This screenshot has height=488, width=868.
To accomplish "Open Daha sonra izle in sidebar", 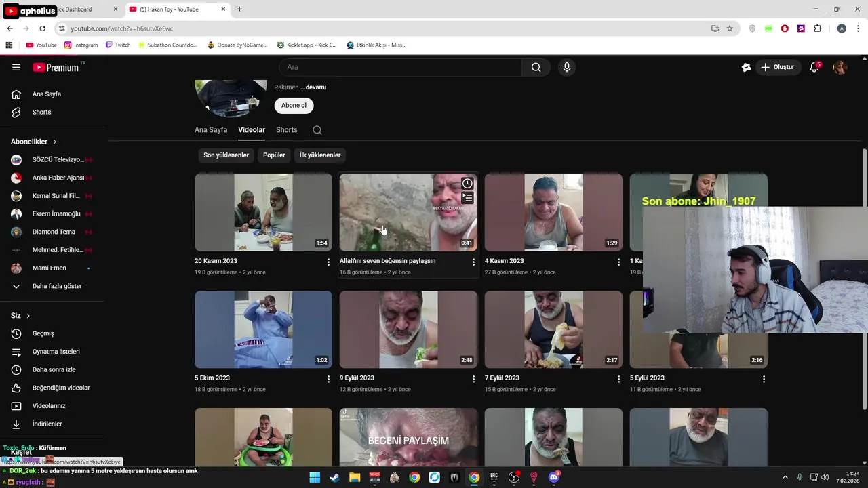I will pyautogui.click(x=52, y=370).
